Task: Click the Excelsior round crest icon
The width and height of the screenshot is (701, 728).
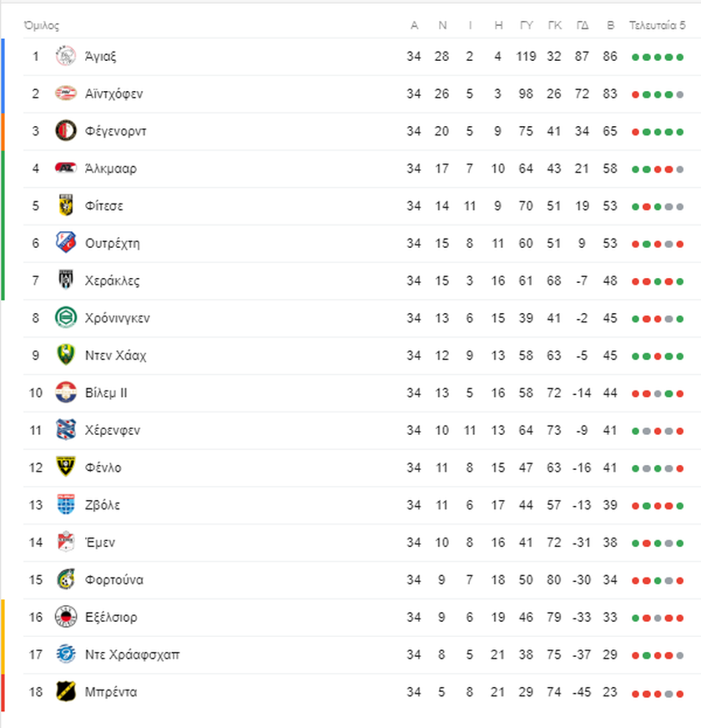Action: tap(65, 617)
